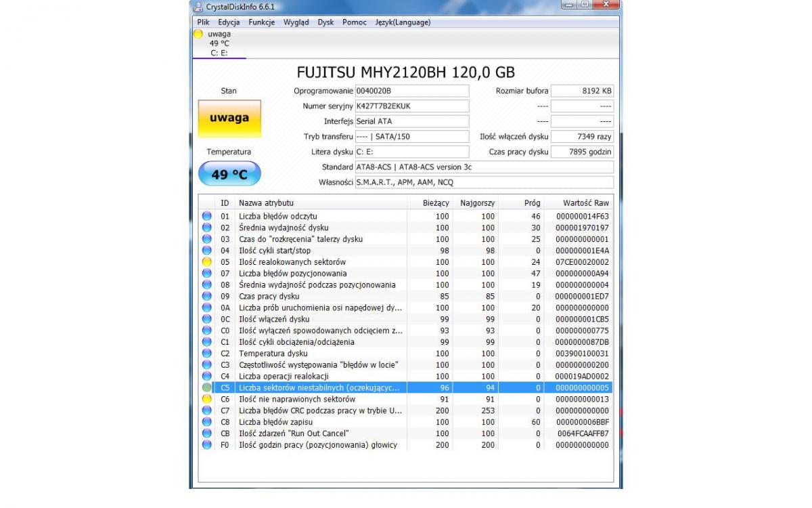This screenshot has width=812, height=508.
Task: Click the yellow uwaga health status button
Action: pyautogui.click(x=229, y=119)
